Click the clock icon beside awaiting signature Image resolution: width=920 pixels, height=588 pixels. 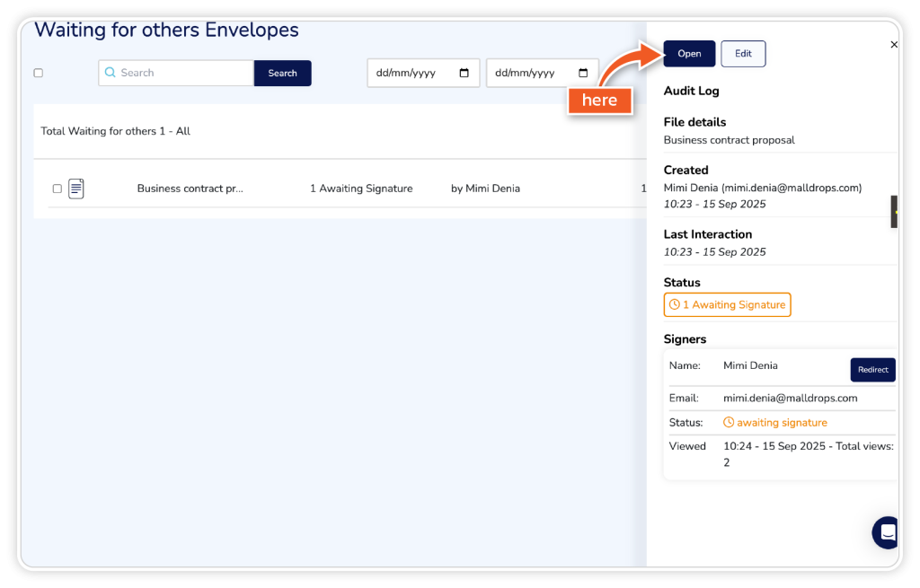click(729, 423)
